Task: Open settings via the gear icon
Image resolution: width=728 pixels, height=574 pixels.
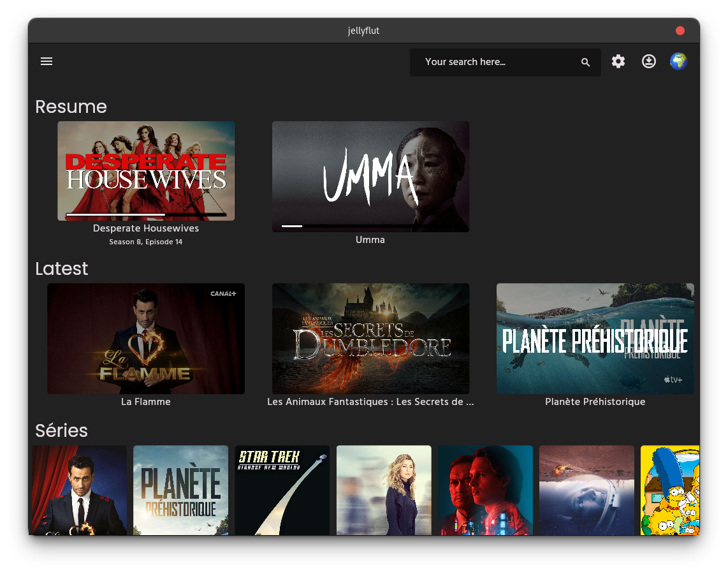Action: (x=618, y=61)
